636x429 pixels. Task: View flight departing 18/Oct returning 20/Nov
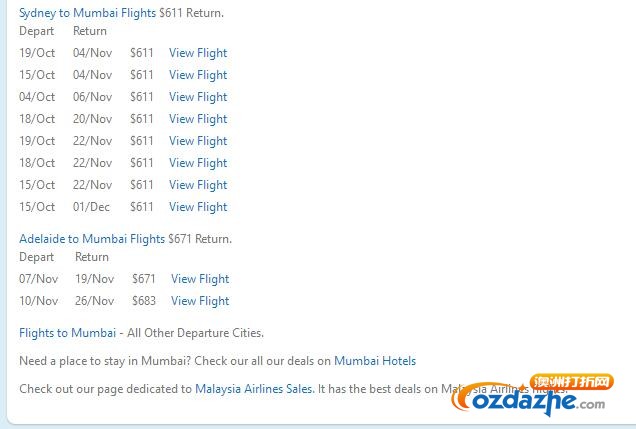(x=198, y=119)
